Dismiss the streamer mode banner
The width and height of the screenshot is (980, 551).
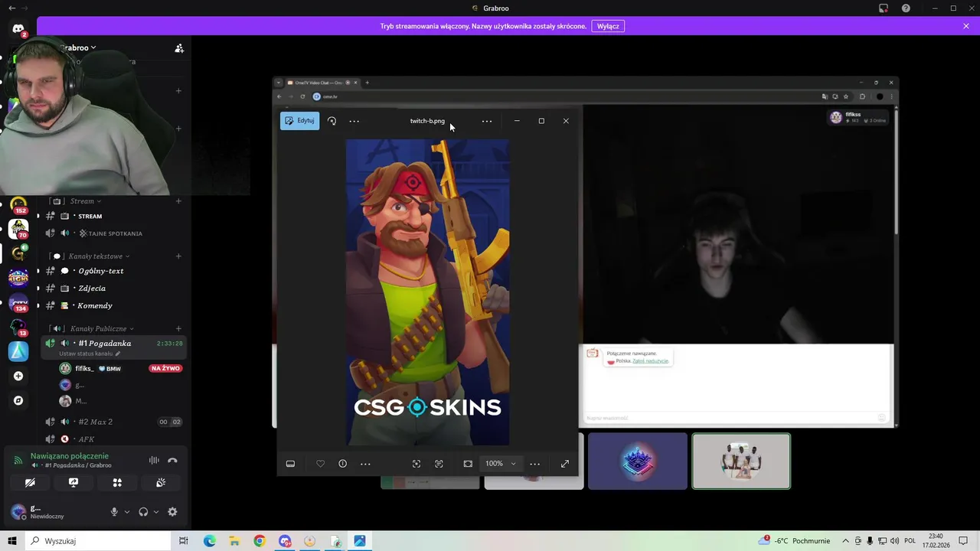click(966, 26)
